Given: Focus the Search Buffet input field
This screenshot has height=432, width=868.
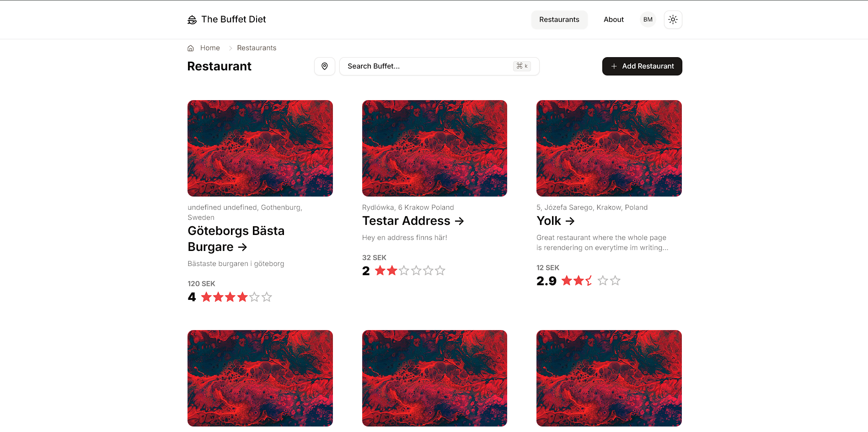Looking at the screenshot, I should pos(425,66).
